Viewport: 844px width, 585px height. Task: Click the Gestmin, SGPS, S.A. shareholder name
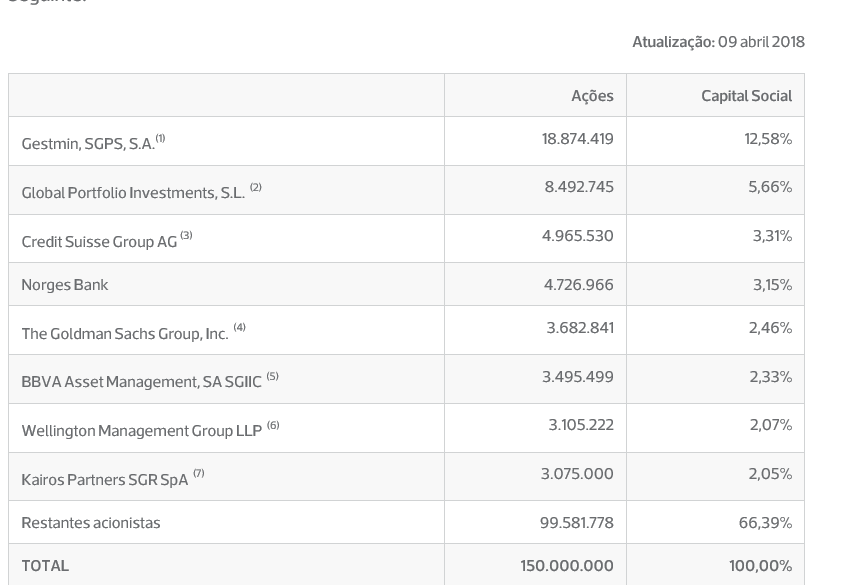88,144
